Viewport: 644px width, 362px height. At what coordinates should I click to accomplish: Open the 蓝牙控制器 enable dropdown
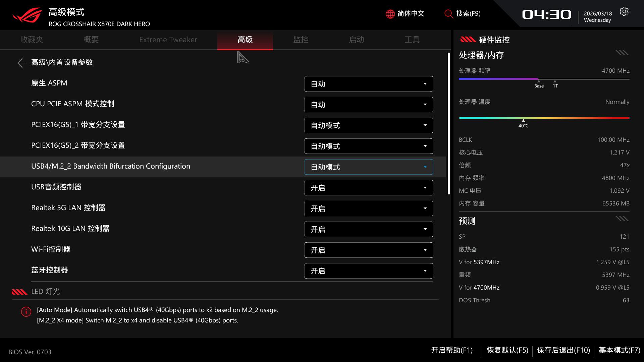368,271
